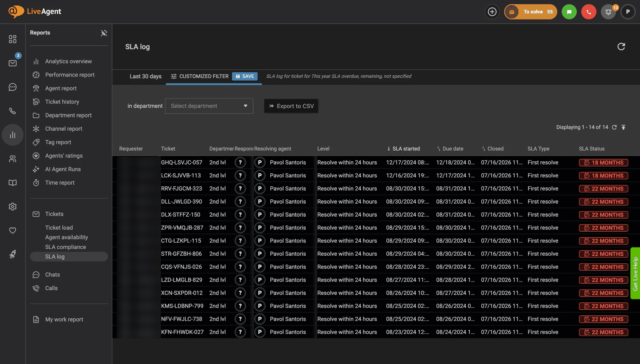
Task: Click the create new plus icon
Action: (492, 12)
